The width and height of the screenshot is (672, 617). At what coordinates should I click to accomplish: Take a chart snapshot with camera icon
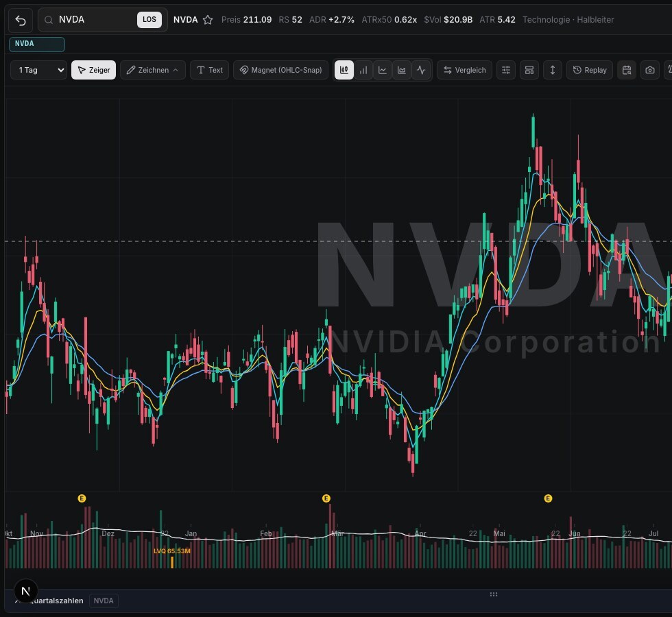[x=650, y=70]
